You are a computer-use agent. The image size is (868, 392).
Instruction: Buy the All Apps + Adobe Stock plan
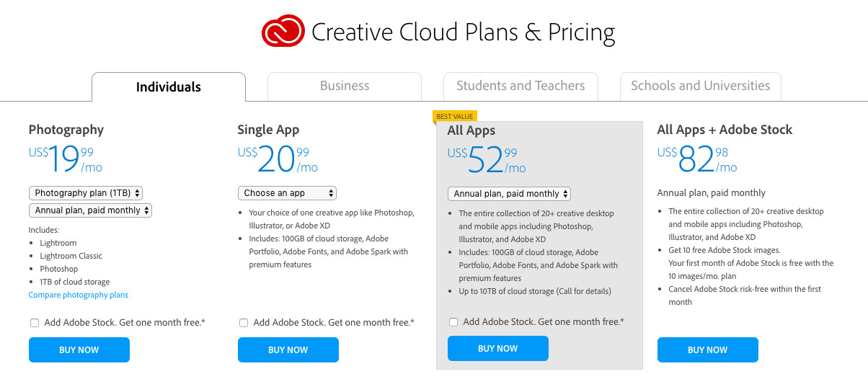[707, 349]
